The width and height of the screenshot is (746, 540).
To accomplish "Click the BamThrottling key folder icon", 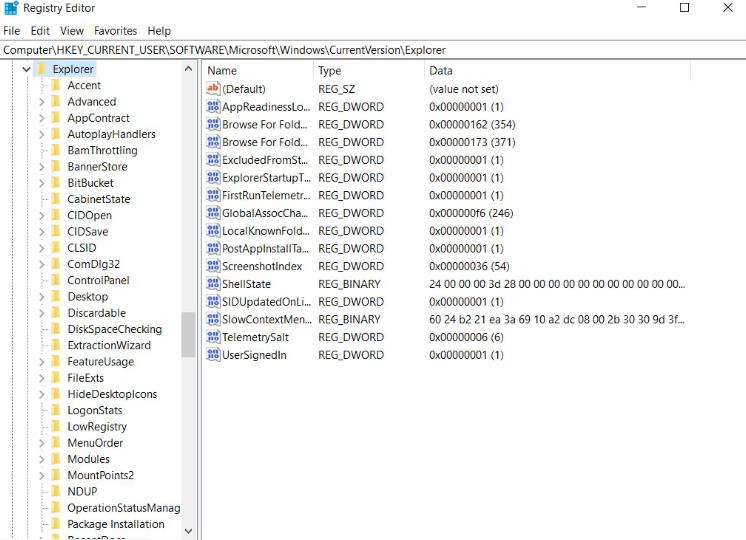I will (x=56, y=150).
